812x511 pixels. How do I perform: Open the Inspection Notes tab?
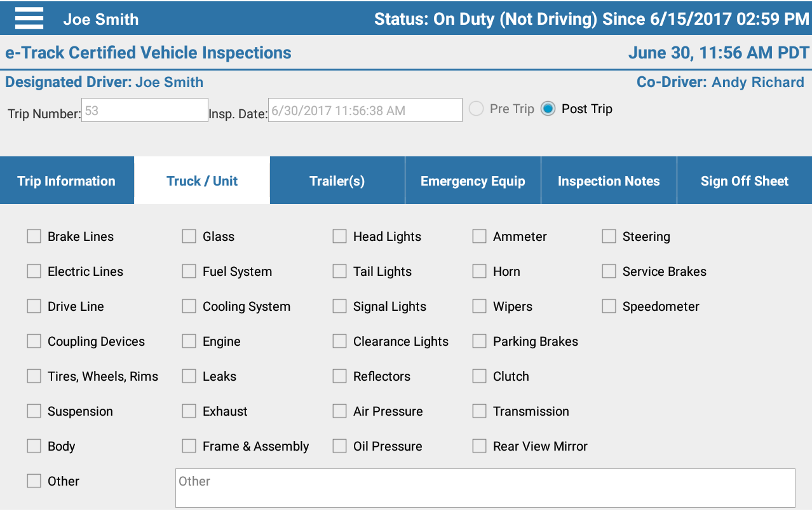tap(609, 181)
